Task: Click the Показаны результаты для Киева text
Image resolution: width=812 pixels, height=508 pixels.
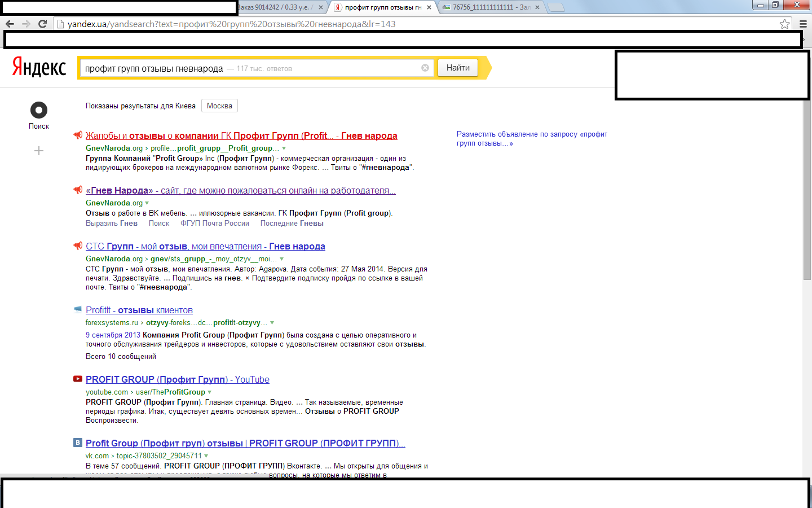Action: tap(140, 106)
